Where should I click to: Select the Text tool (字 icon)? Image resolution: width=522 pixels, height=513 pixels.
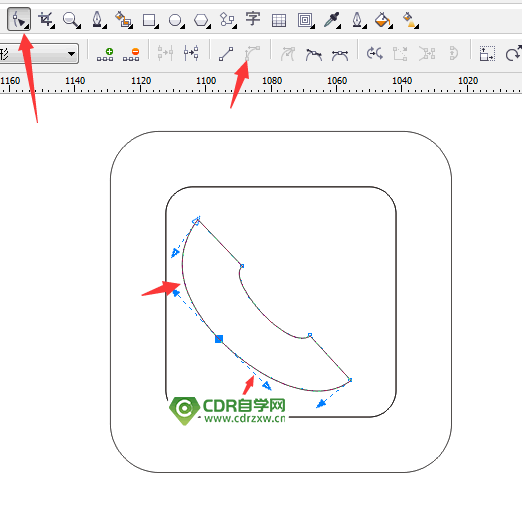(253, 19)
